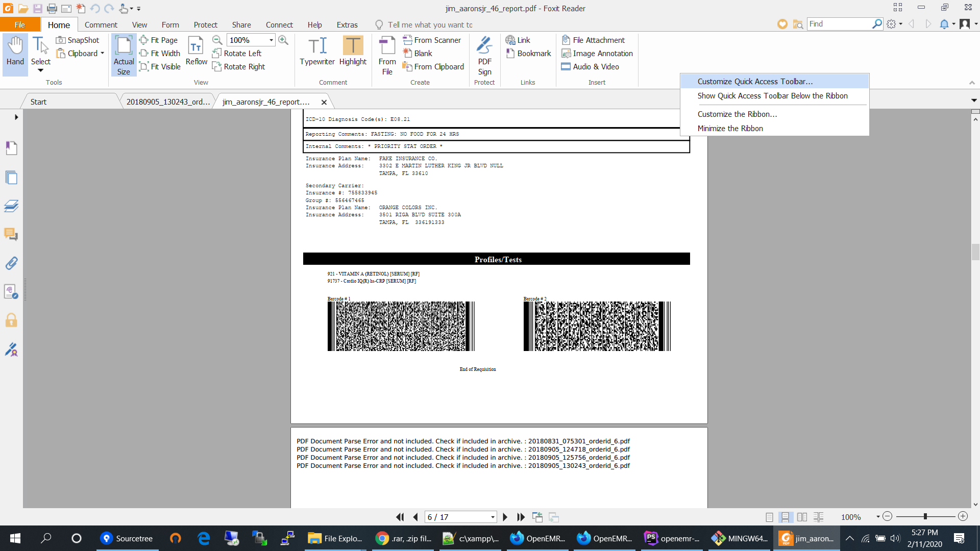Screen dimensions: 980x551
Task: Select the Hand tool
Action: tap(14, 54)
